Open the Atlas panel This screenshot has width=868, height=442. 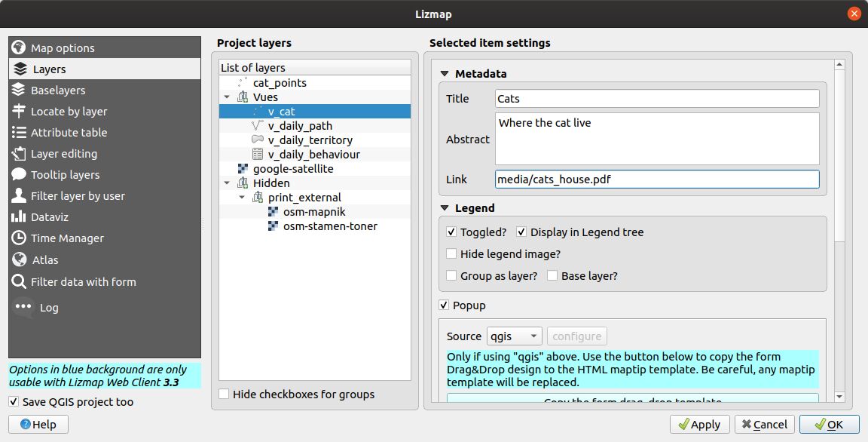tap(105, 259)
